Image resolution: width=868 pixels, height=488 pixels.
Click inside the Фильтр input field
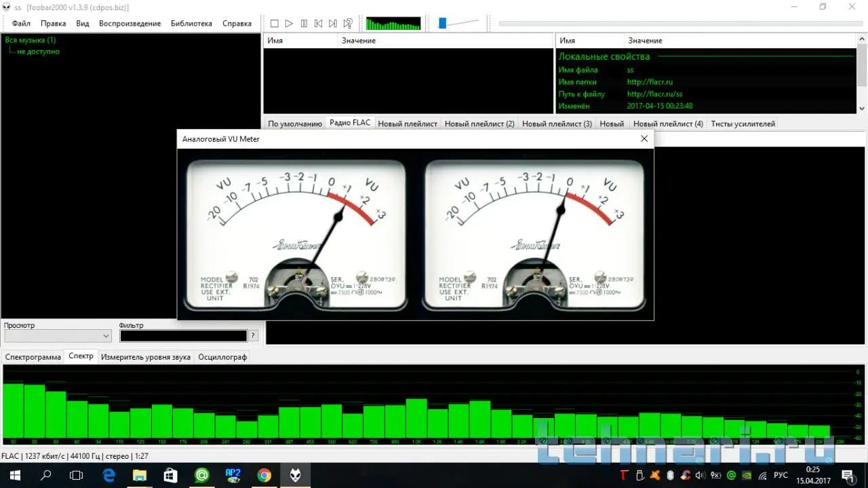[183, 336]
